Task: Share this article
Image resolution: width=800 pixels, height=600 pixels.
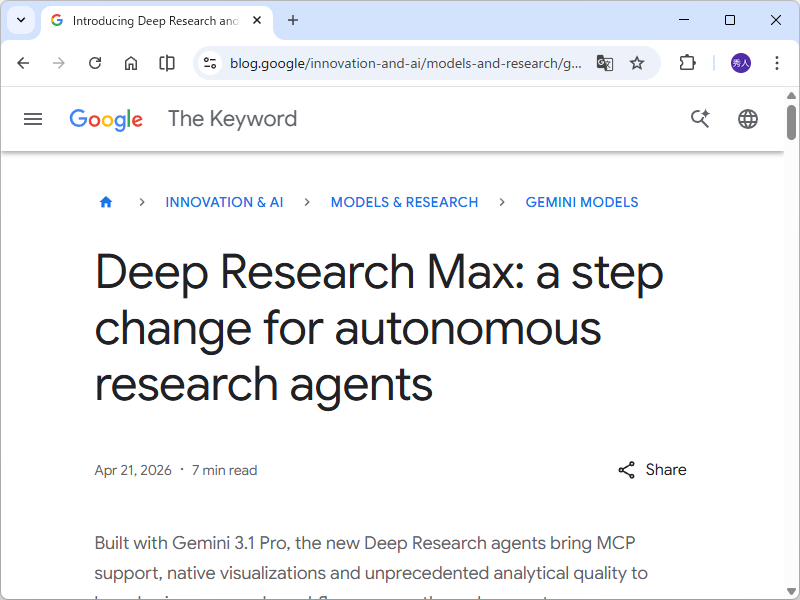Action: click(x=652, y=470)
